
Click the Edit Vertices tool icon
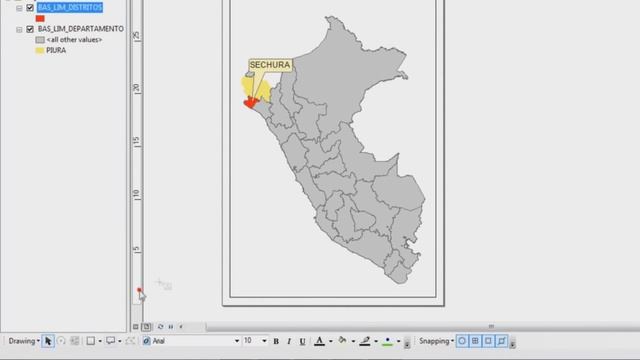[x=130, y=341]
